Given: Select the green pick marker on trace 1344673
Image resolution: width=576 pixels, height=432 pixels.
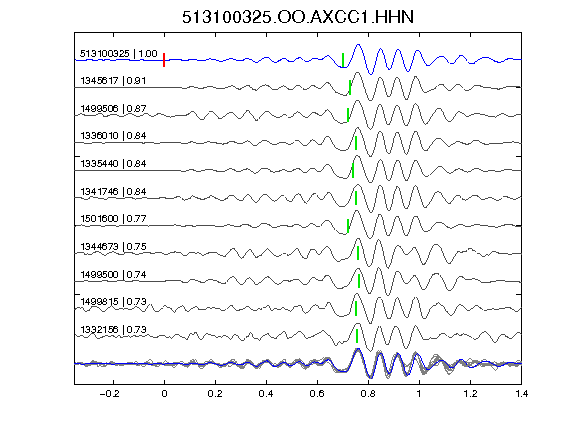Looking at the screenshot, I should click(358, 253).
